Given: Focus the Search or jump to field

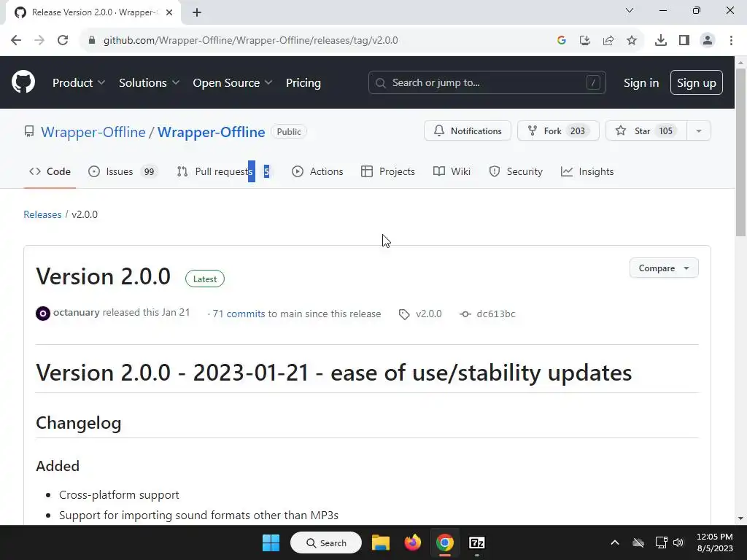Looking at the screenshot, I should [487, 83].
